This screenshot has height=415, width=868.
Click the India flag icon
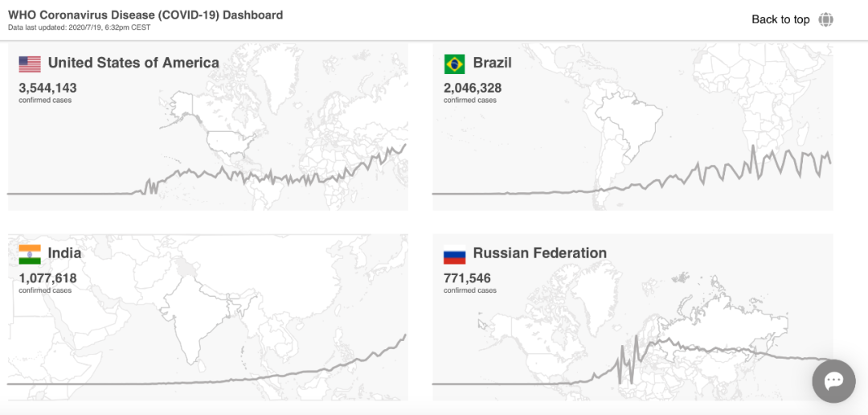point(30,254)
